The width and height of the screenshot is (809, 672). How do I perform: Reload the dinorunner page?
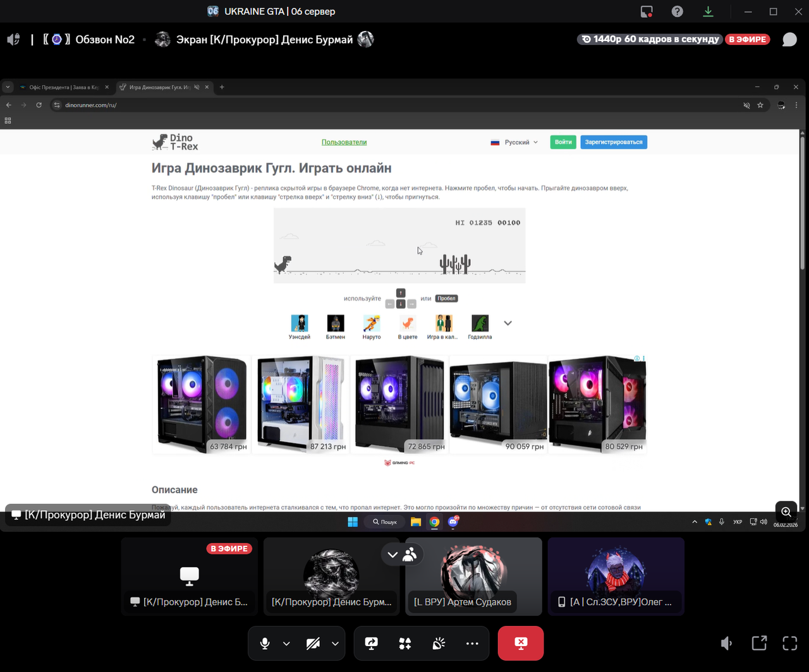[39, 105]
